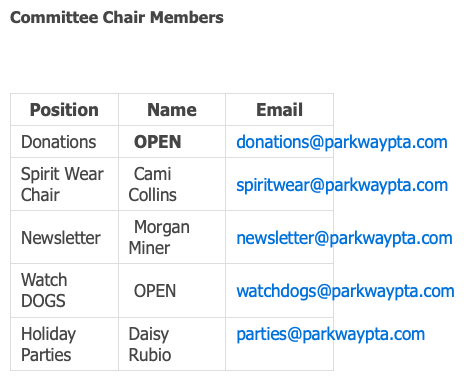Select the bold OPEN name cell for Donations
Viewport: 464px width, 378px height.
(172, 142)
